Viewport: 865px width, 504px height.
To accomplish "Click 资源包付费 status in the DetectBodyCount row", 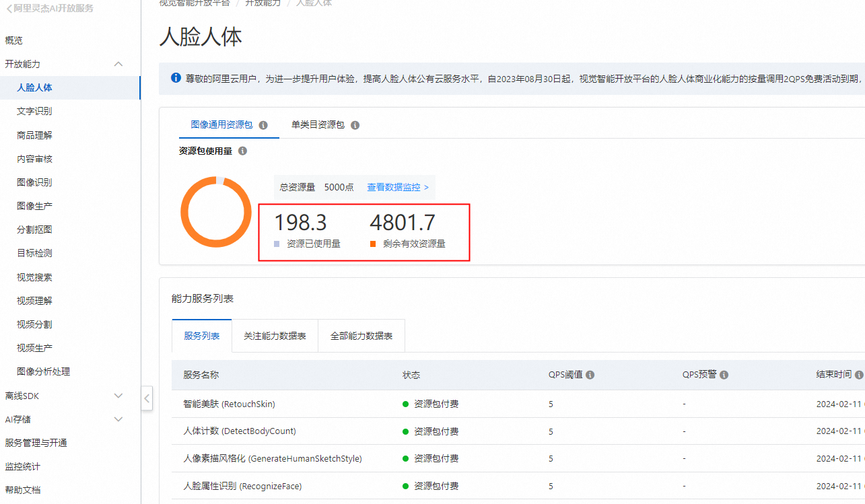I will (x=436, y=431).
